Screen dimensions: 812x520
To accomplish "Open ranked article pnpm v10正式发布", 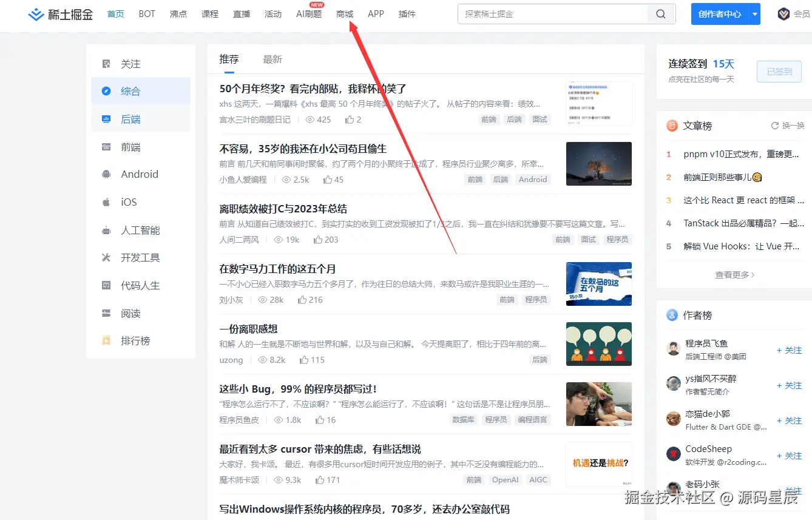I will pos(741,154).
